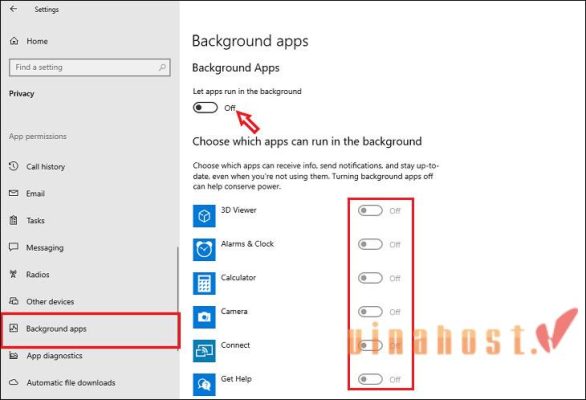Toggle Alarms & Clock background switch

[370, 244]
